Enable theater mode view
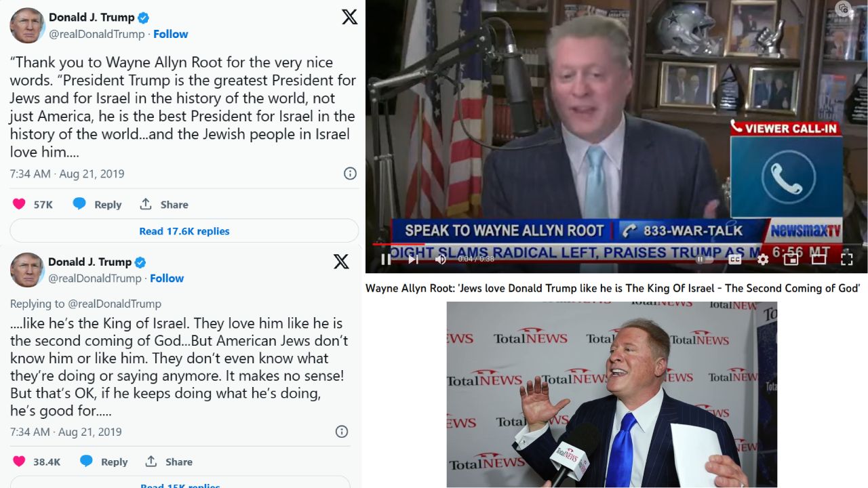The height and width of the screenshot is (488, 868). (819, 258)
